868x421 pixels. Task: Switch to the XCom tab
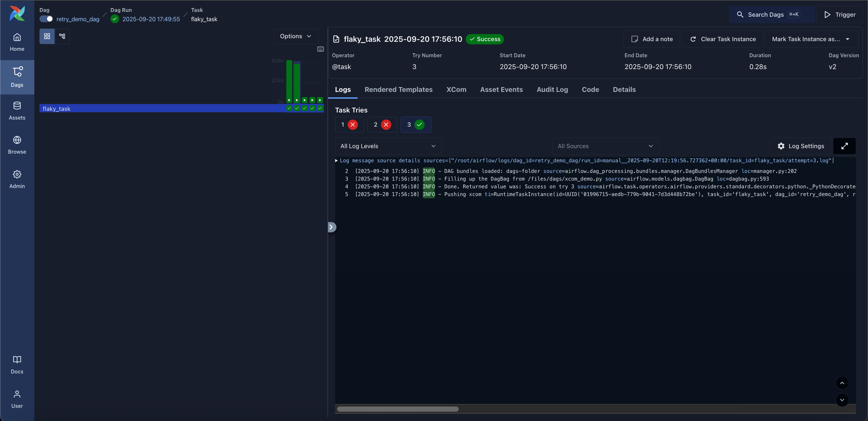(x=456, y=89)
